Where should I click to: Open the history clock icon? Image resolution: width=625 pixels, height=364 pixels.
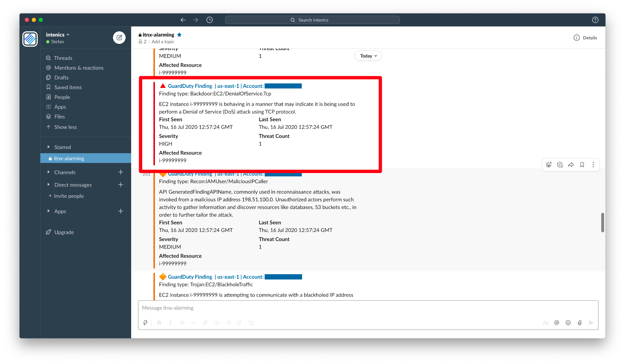coord(210,20)
